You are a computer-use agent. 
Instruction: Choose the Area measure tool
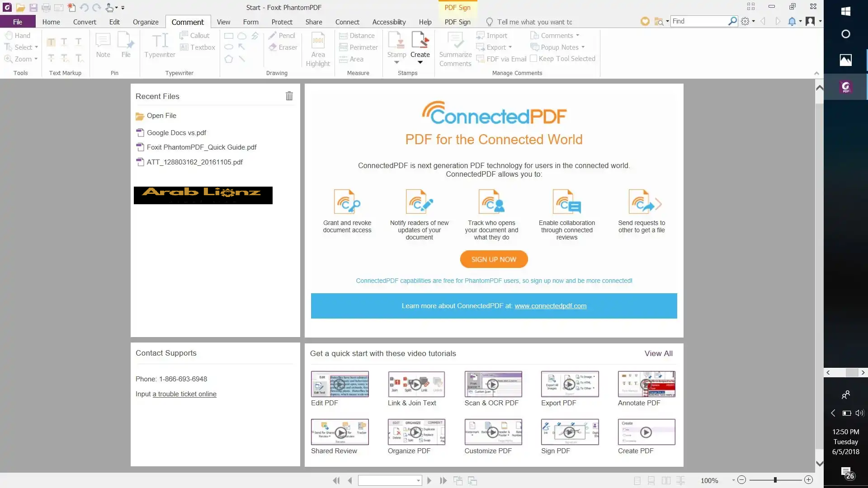(x=351, y=59)
